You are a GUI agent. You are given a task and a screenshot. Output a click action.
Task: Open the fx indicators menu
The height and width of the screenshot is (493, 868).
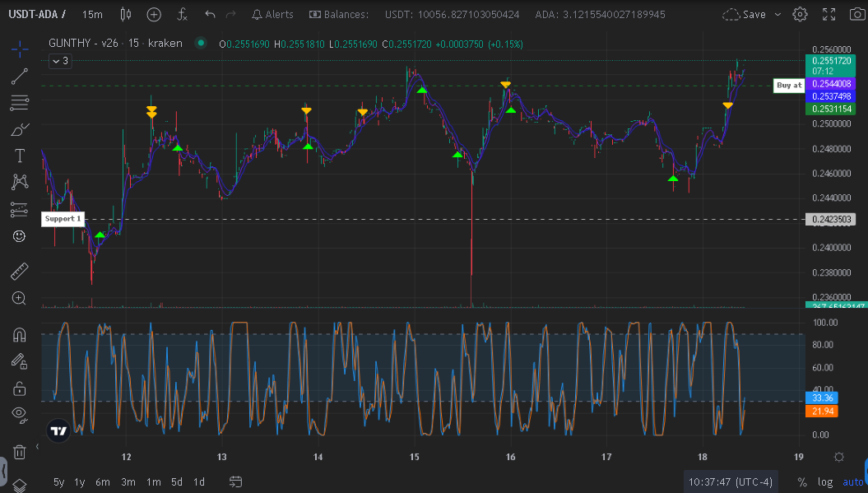click(x=183, y=14)
